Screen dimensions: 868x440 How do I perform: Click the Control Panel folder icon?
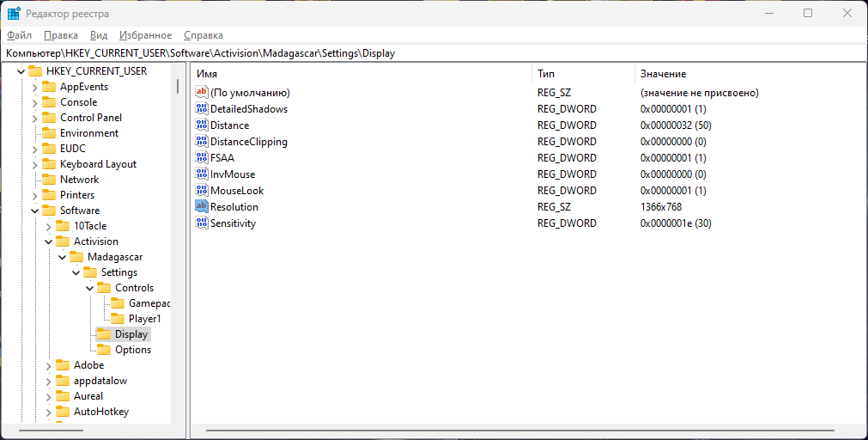[49, 118]
